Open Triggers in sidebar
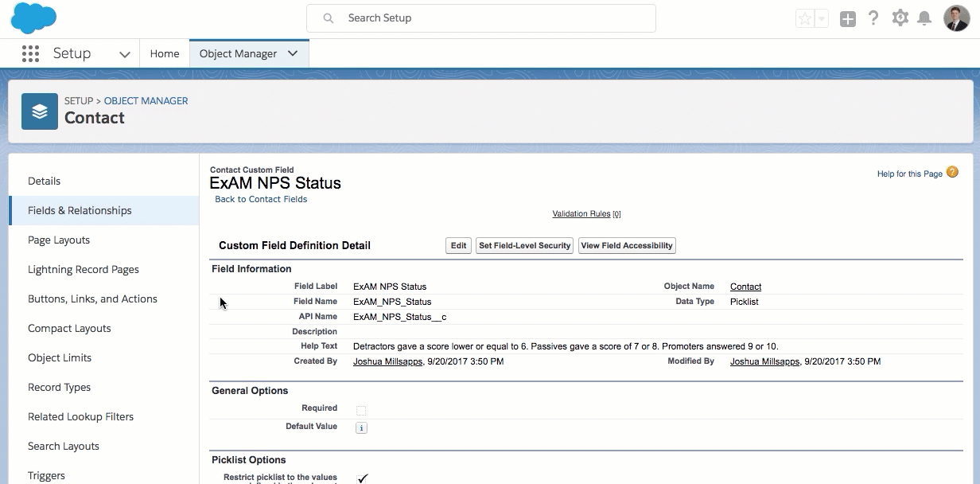 103,475
